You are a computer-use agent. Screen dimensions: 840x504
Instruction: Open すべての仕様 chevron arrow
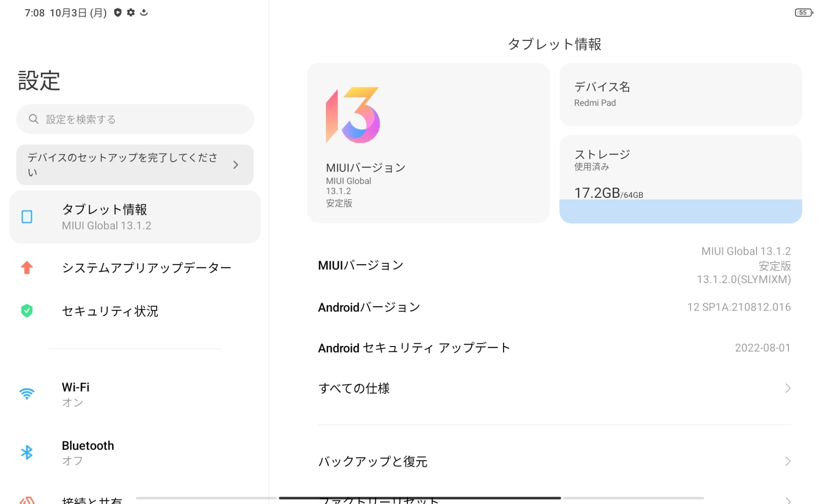point(787,388)
